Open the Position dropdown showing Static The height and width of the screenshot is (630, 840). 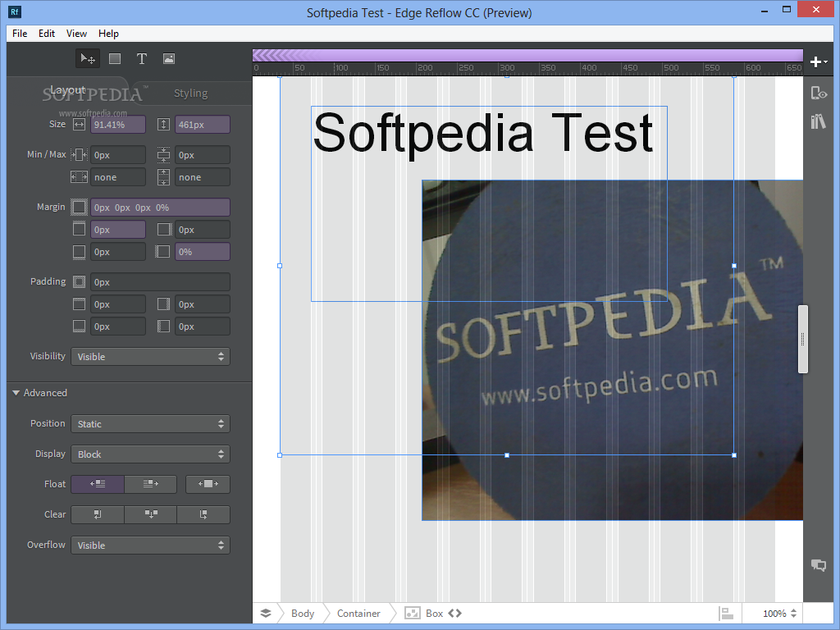click(151, 424)
